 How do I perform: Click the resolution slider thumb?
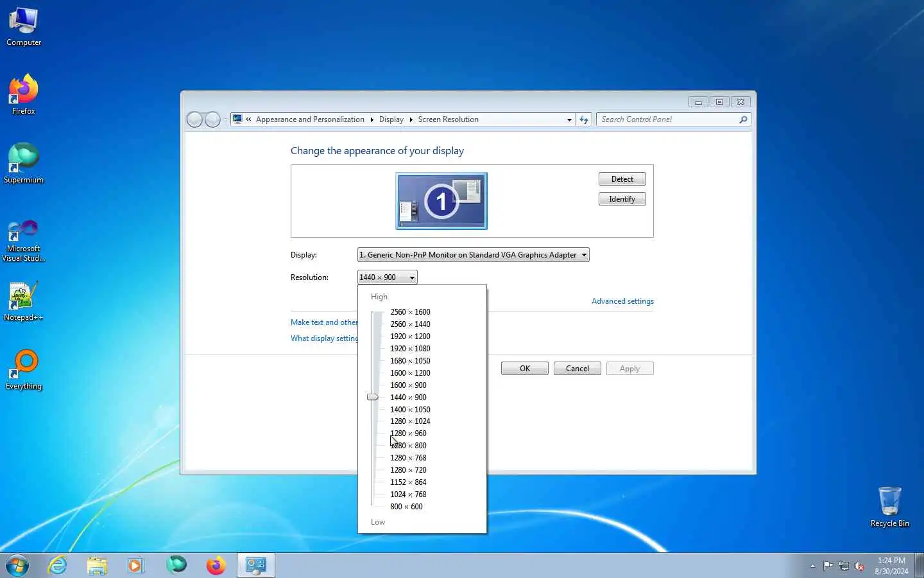pyautogui.click(x=373, y=397)
